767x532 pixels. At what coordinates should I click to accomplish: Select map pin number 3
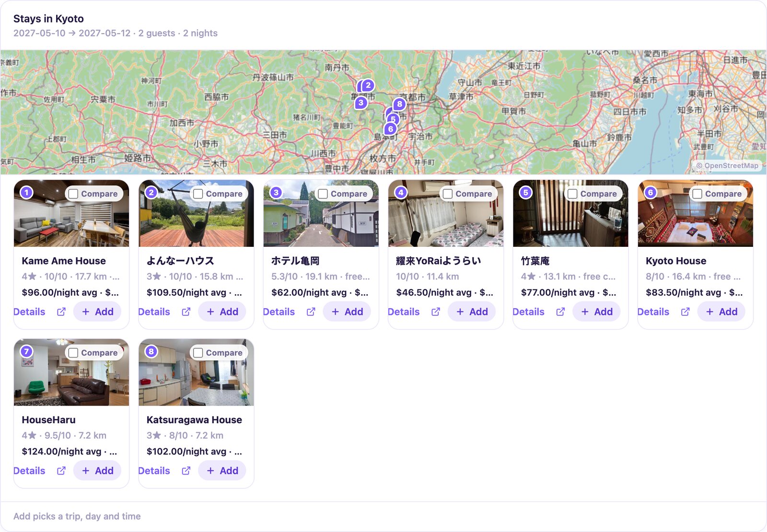pyautogui.click(x=361, y=103)
